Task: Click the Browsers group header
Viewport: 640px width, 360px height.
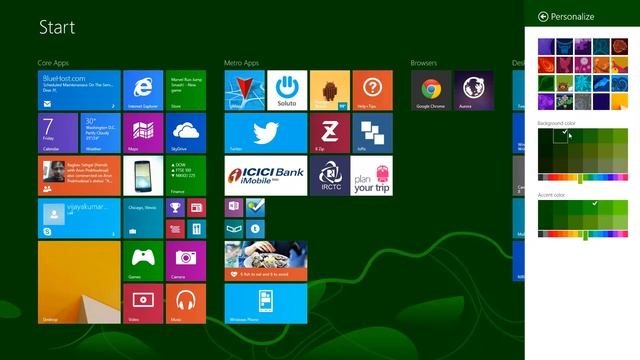Action: [424, 63]
